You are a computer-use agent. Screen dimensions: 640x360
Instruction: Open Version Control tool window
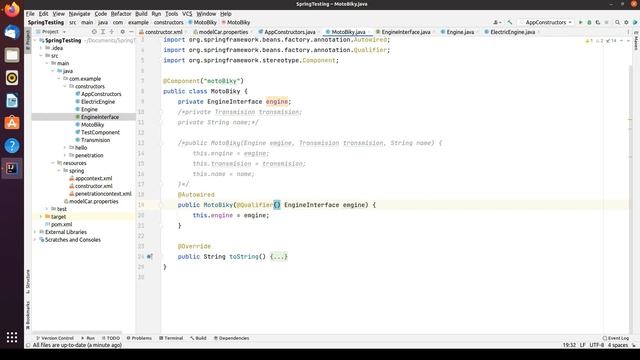[x=55, y=338]
